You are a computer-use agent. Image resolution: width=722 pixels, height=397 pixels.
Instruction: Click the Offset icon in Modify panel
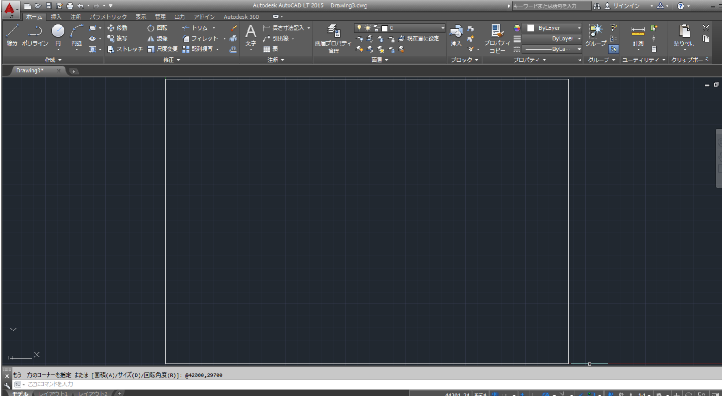[x=233, y=49]
